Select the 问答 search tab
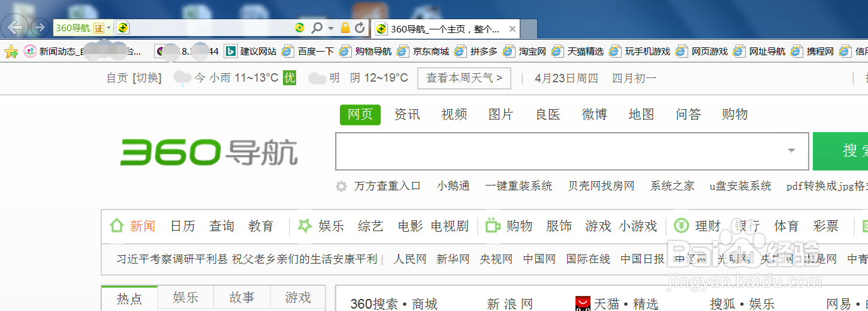This screenshot has width=868, height=311. (x=688, y=114)
